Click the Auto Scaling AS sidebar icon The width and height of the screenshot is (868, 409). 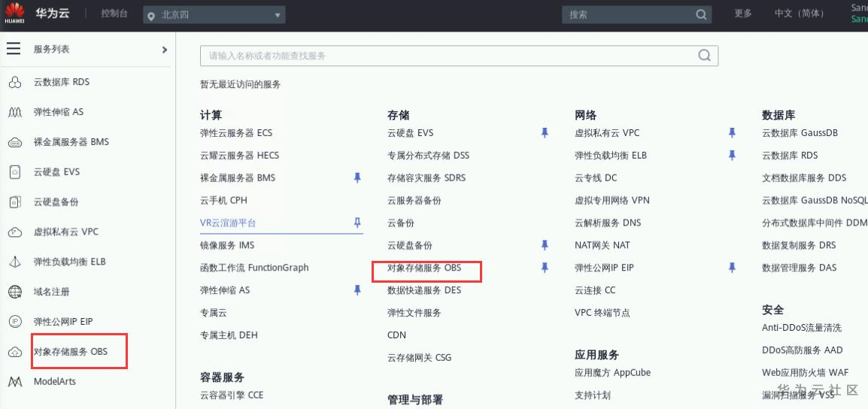tap(15, 112)
